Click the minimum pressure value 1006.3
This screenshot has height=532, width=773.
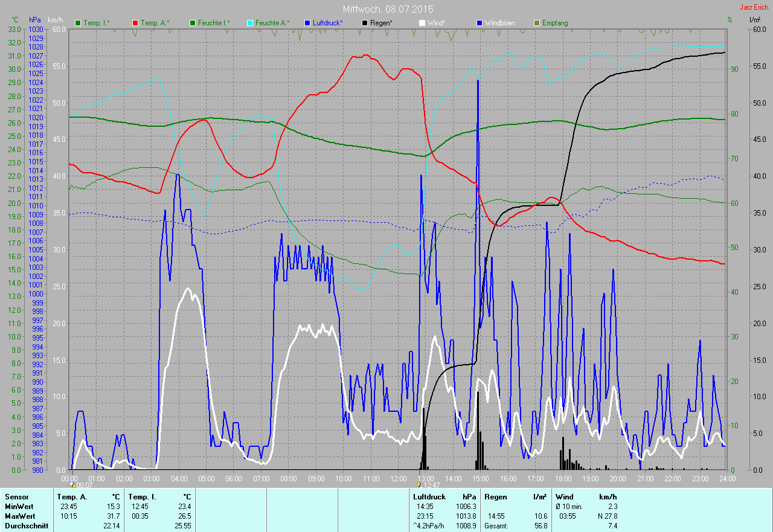(x=466, y=507)
